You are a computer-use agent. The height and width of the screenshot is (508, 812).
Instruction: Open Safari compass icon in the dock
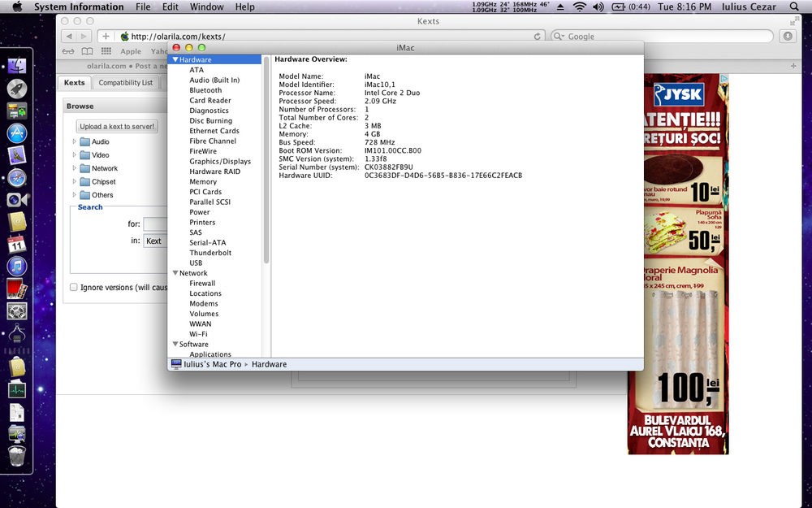(x=17, y=177)
